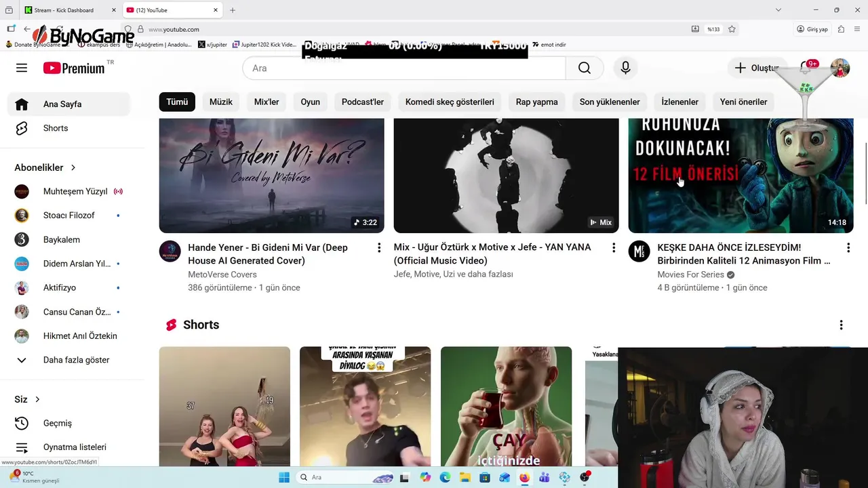The image size is (868, 488).
Task: Open a new browser tab
Action: pyautogui.click(x=233, y=10)
